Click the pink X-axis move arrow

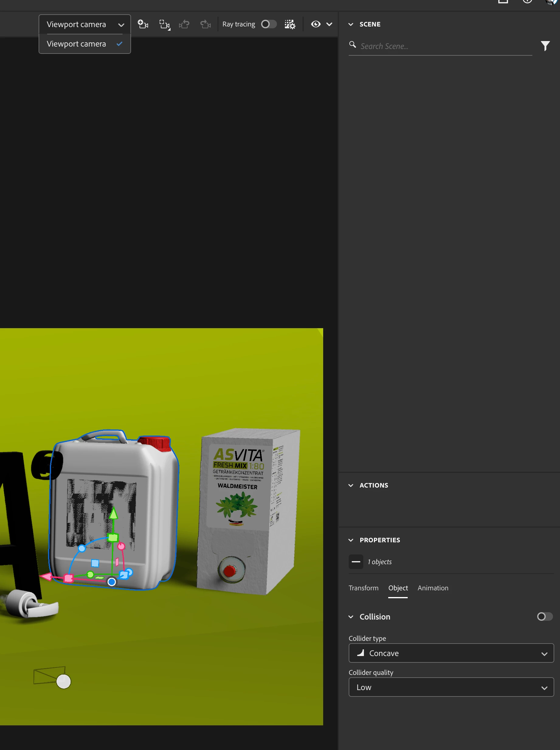46,576
